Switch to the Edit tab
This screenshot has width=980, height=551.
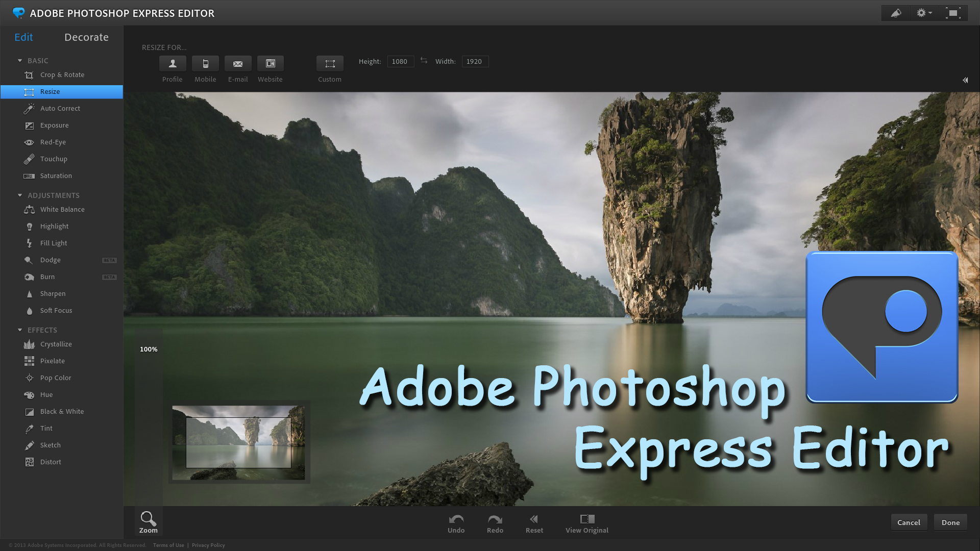click(x=23, y=37)
